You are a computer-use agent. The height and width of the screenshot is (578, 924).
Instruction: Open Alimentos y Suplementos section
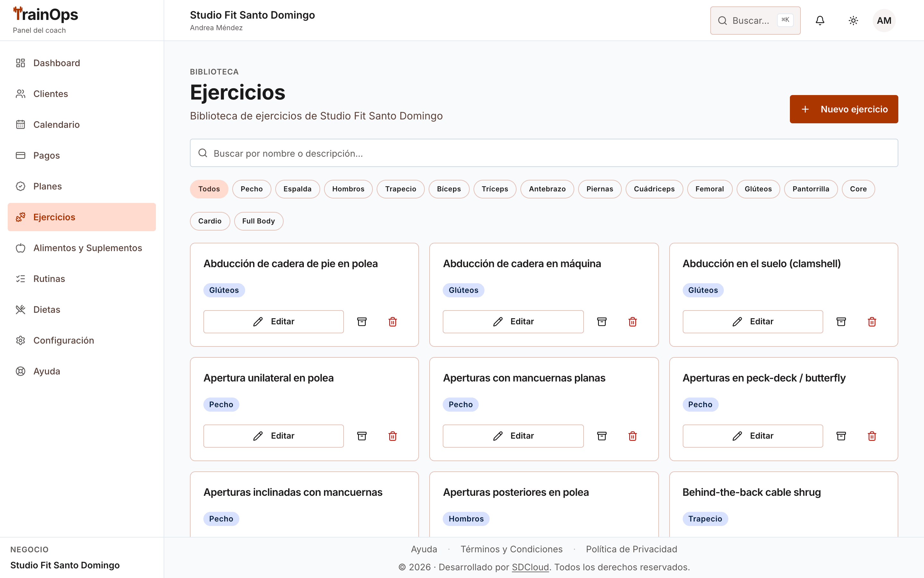click(82, 248)
